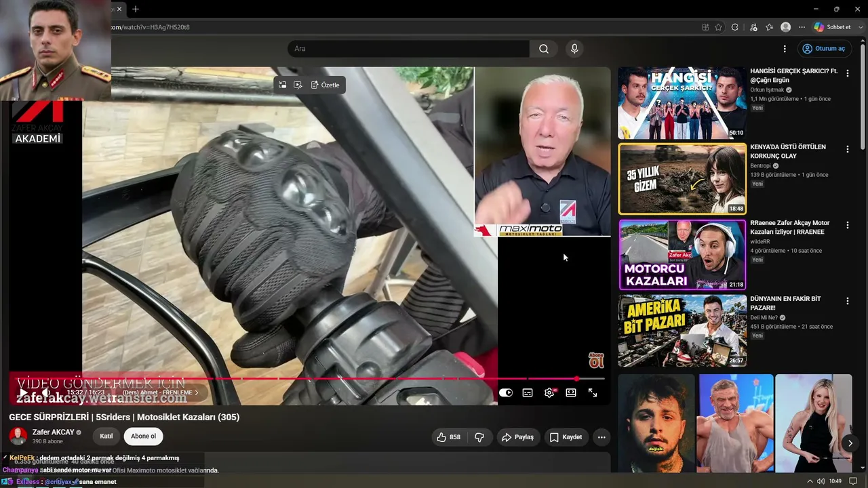Open Zafer AKCAY channel avatar

coord(18,436)
